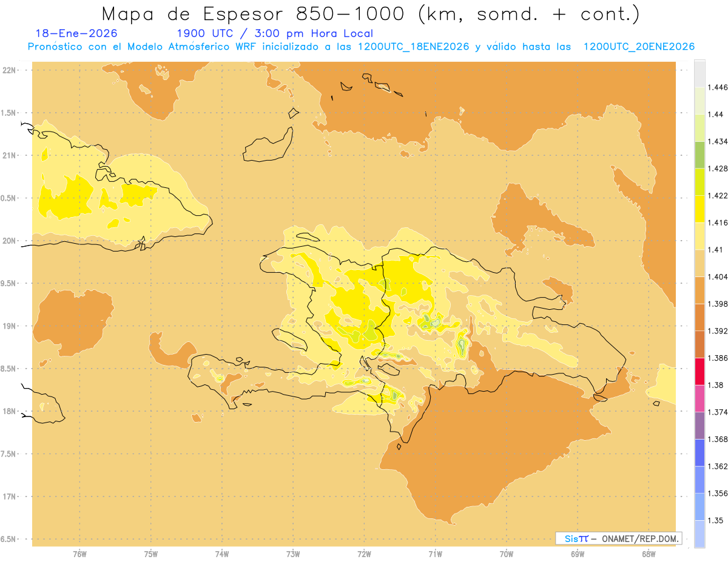Image resolution: width=728 pixels, height=562 pixels.
Task: Click the colorbar value '1.416'
Action: pos(718,222)
